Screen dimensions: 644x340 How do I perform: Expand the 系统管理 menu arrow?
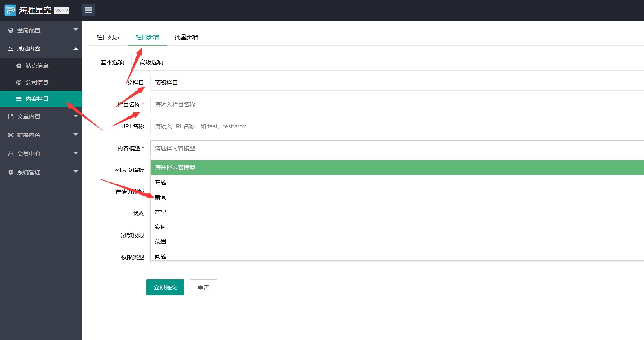point(76,172)
